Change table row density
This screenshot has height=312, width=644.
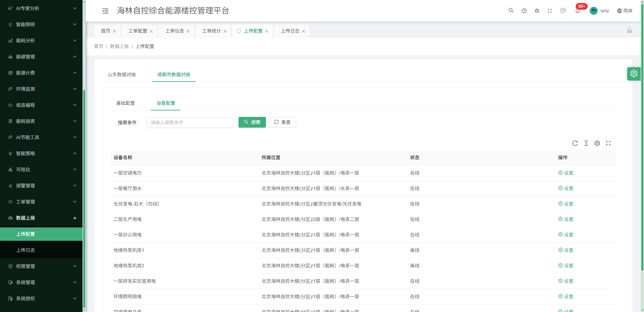tap(586, 143)
